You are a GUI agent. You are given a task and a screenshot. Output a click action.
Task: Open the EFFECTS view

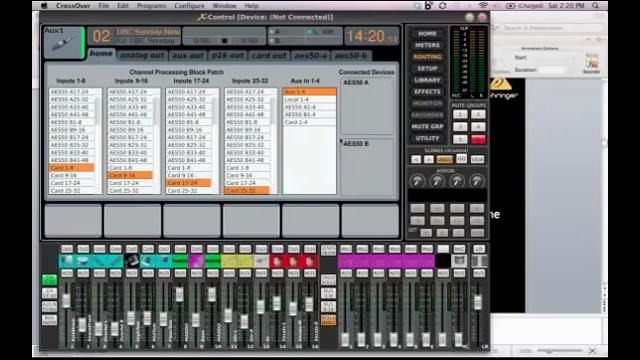coord(427,92)
